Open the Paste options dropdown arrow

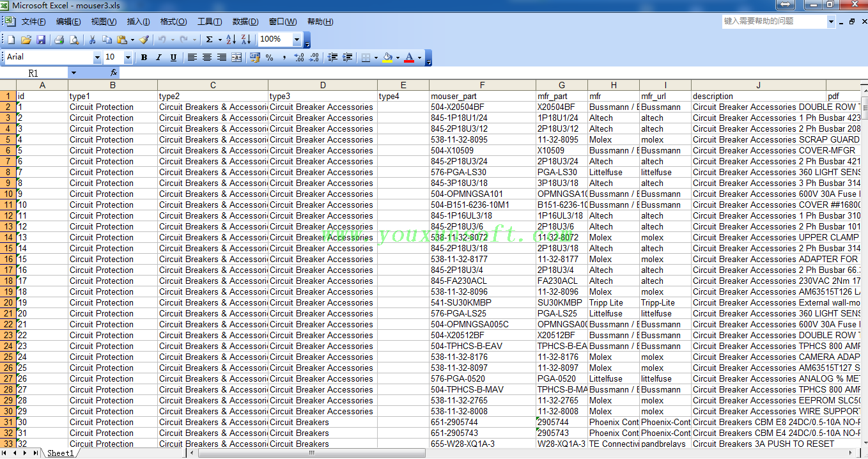click(132, 40)
